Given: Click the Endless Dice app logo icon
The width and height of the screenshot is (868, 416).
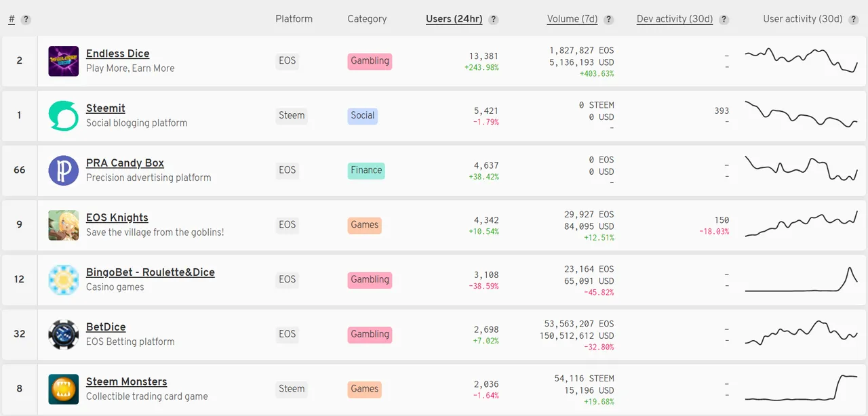Looking at the screenshot, I should coord(64,61).
